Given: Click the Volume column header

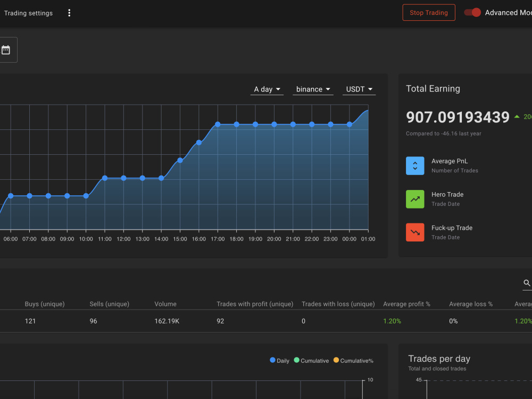Looking at the screenshot, I should tap(165, 304).
